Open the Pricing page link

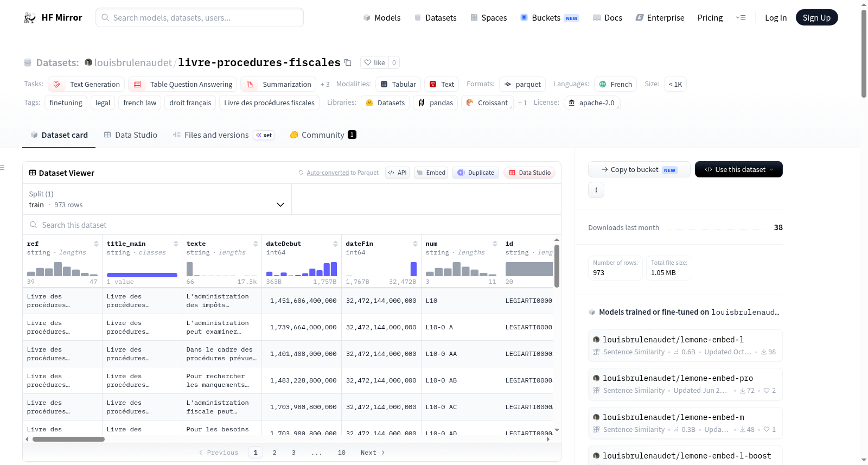(710, 18)
